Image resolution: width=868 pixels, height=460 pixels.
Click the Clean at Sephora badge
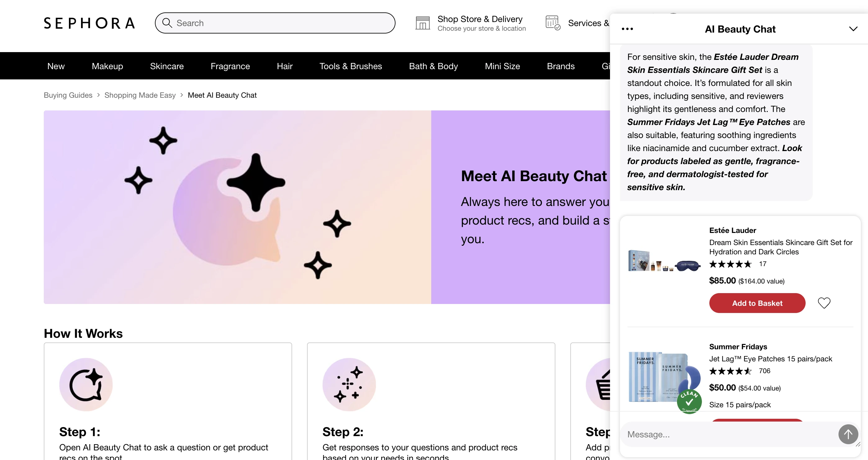[x=689, y=401]
